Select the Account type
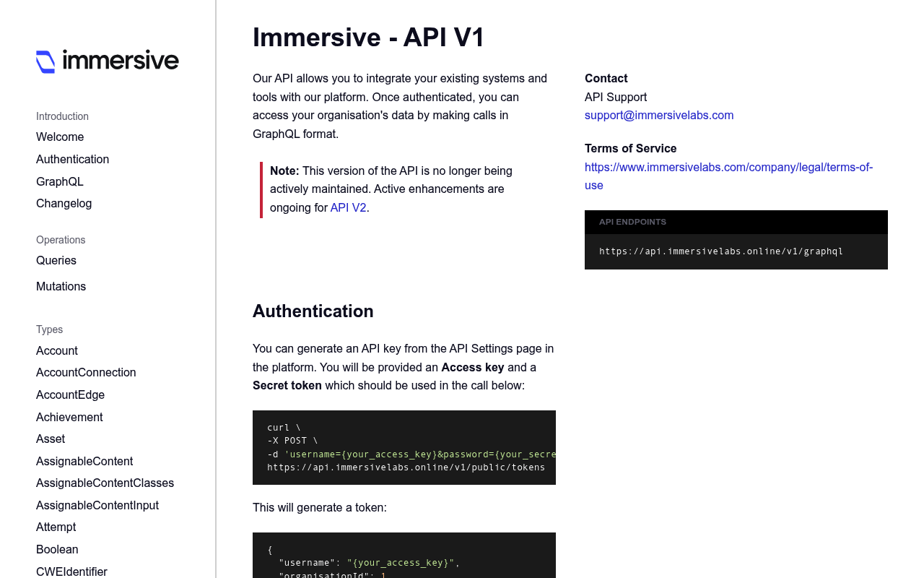Image resolution: width=924 pixels, height=578 pixels. tap(57, 350)
